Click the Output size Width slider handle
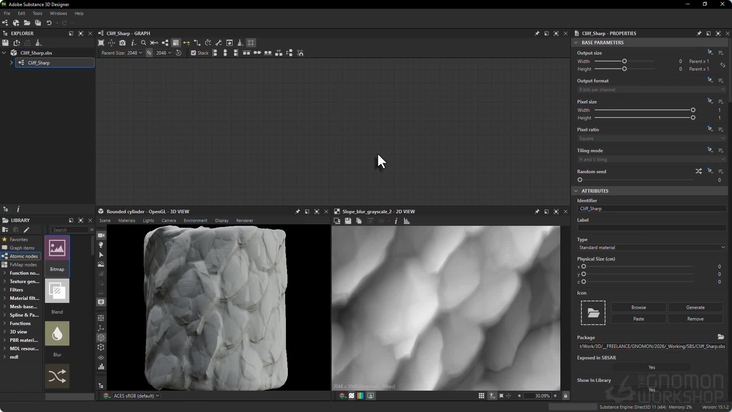 [624, 61]
